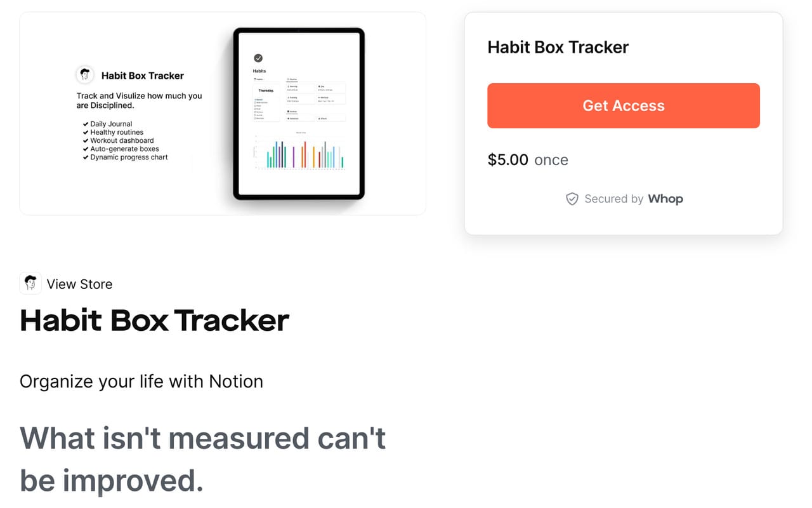Click the Charts card icon in the preview
The width and height of the screenshot is (812, 508).
(318, 119)
